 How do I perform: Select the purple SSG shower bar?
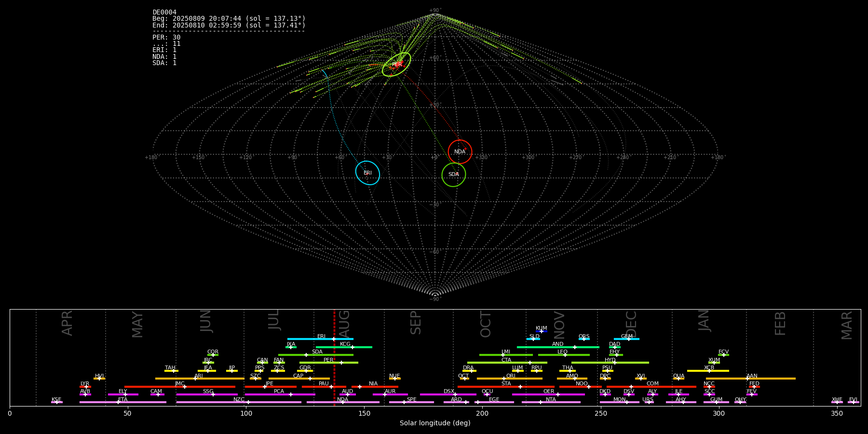point(207,394)
